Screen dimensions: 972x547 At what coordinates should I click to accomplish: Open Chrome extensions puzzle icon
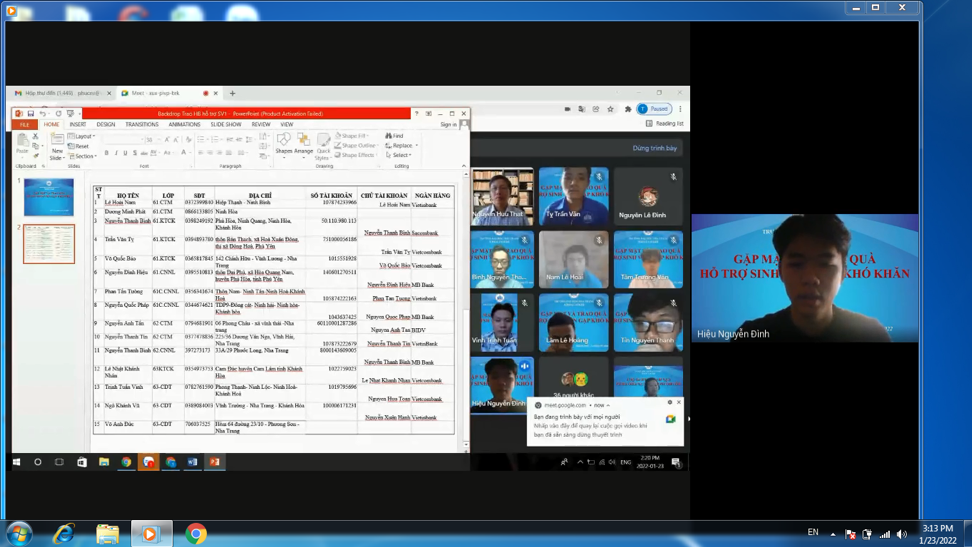tap(628, 109)
